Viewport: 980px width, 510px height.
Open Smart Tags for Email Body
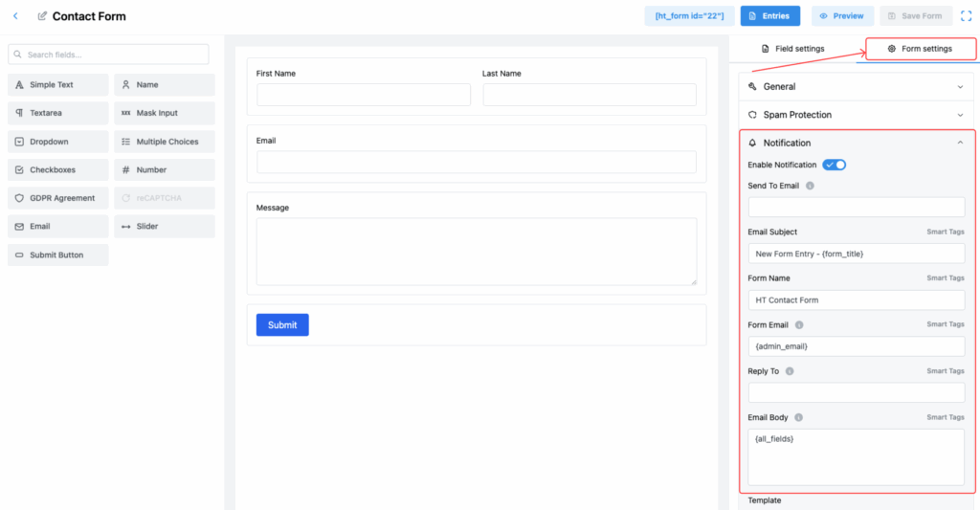coord(945,417)
